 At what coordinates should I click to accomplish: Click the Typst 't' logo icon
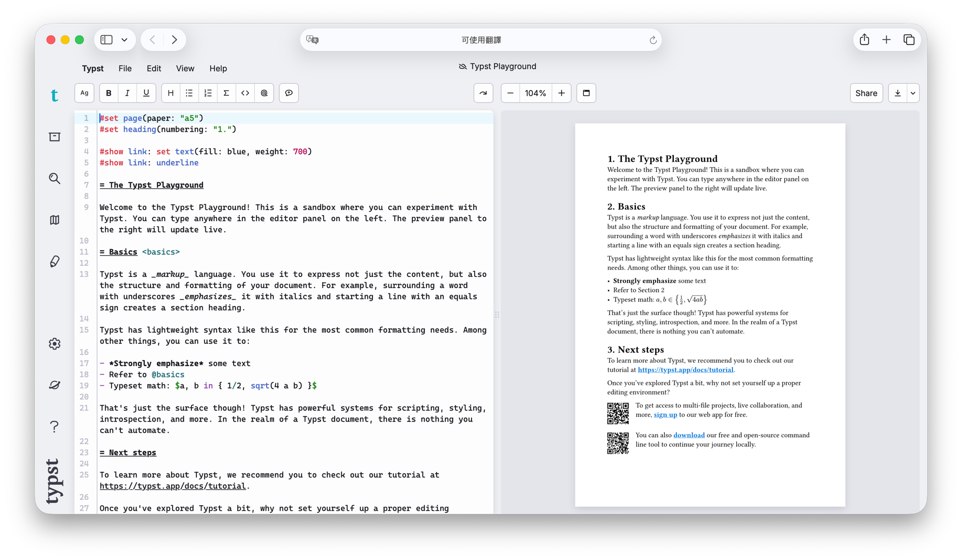pos(54,95)
